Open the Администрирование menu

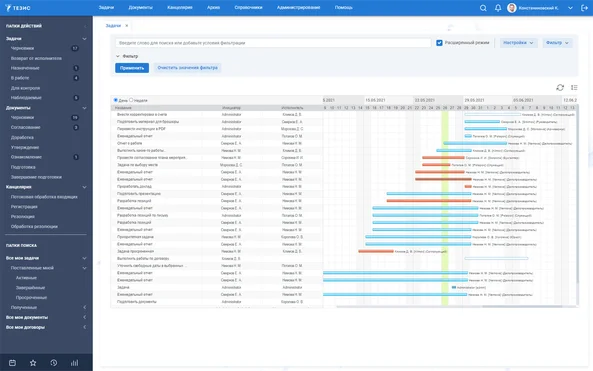point(298,8)
